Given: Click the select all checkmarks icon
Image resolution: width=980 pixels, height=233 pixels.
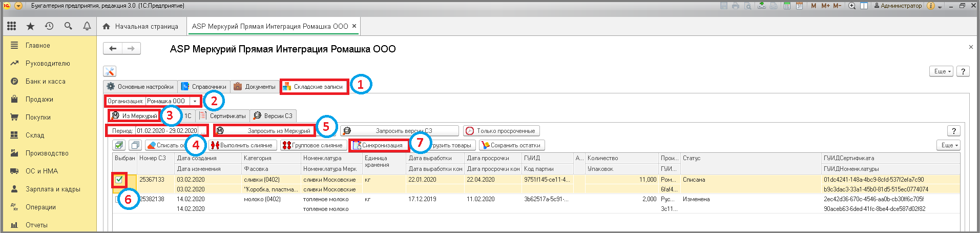Looking at the screenshot, I should (x=119, y=145).
